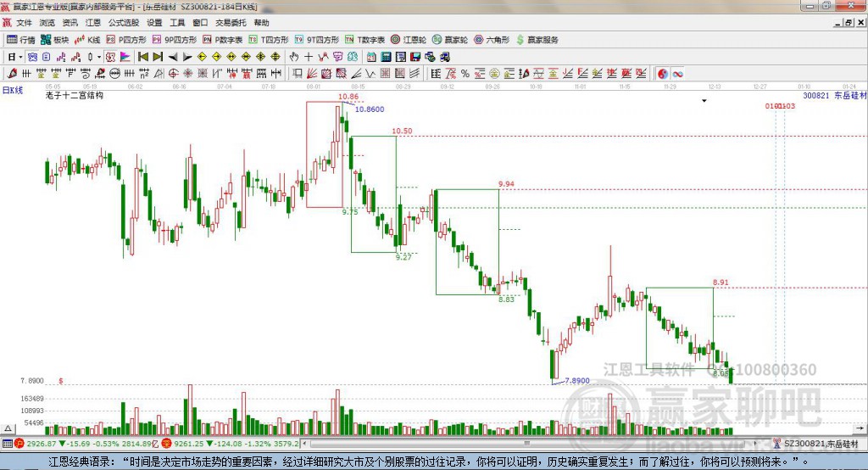Image resolution: width=868 pixels, height=470 pixels.
Task: Open the 工具 menu
Action: 177,23
